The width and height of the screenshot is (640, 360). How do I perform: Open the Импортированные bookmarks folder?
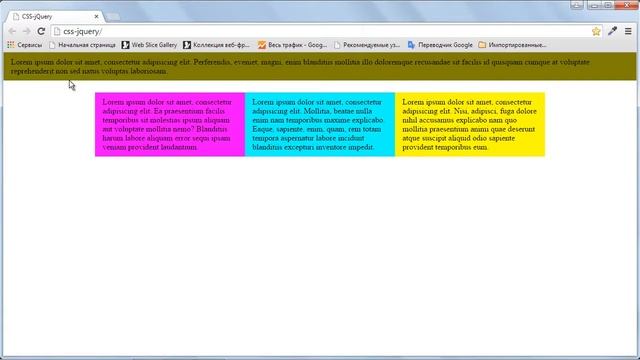pos(512,45)
